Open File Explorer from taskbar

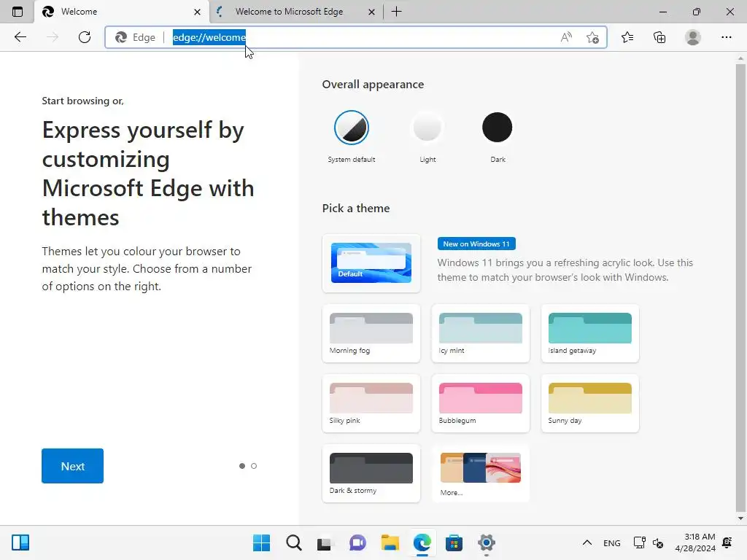coord(390,542)
